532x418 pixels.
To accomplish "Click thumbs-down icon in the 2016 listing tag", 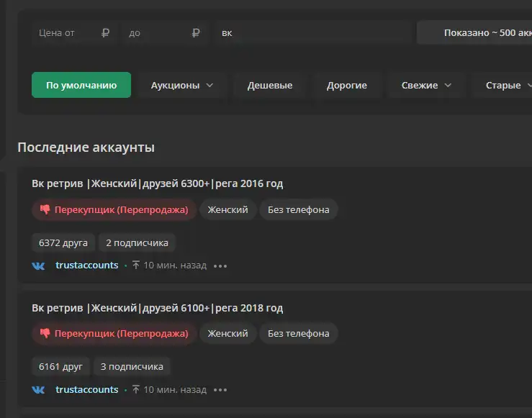I will pyautogui.click(x=45, y=209).
